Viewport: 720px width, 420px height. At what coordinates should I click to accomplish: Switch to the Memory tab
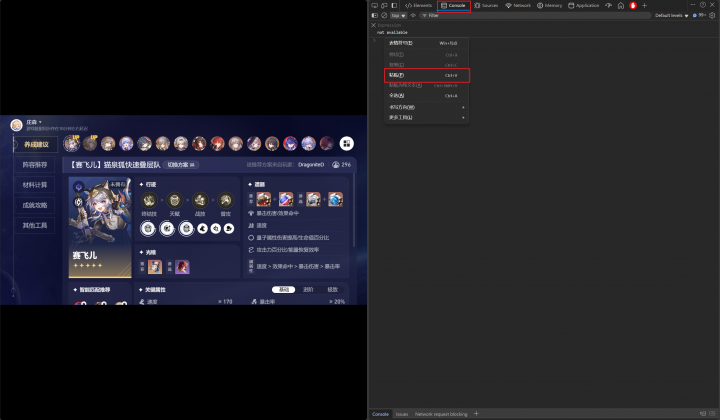click(x=550, y=6)
